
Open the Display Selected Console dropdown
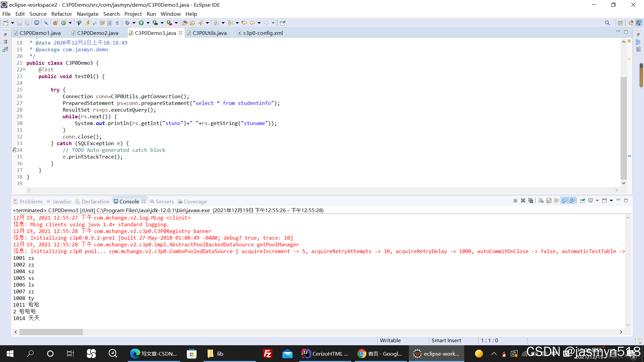[597, 201]
